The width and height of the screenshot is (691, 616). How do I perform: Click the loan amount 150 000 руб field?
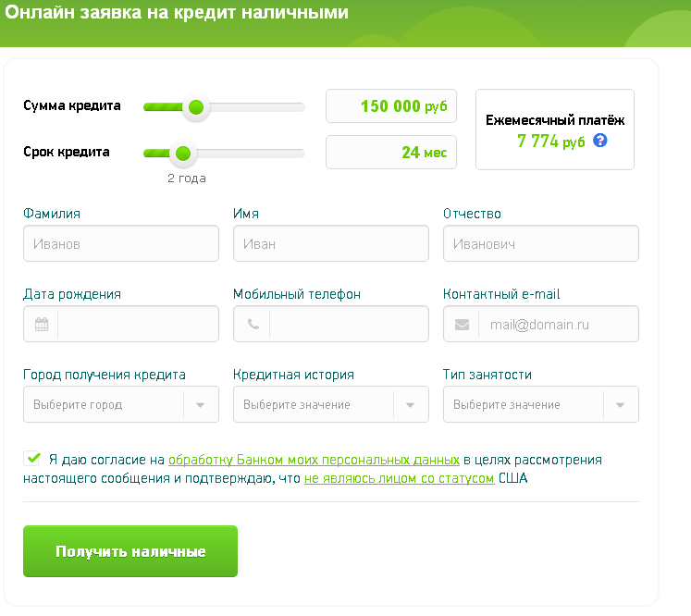coord(390,106)
